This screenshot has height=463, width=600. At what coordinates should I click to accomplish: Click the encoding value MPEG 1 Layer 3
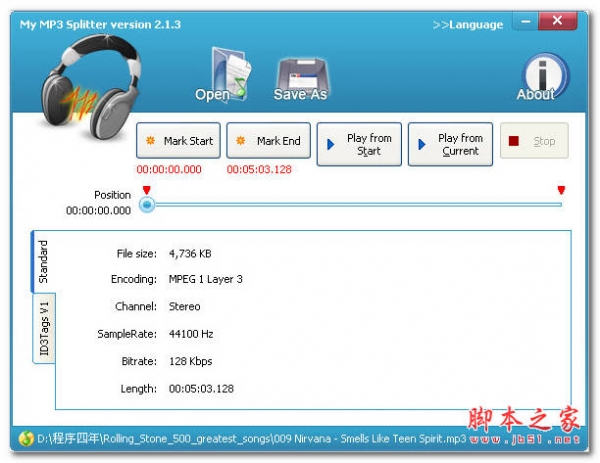pyautogui.click(x=205, y=279)
